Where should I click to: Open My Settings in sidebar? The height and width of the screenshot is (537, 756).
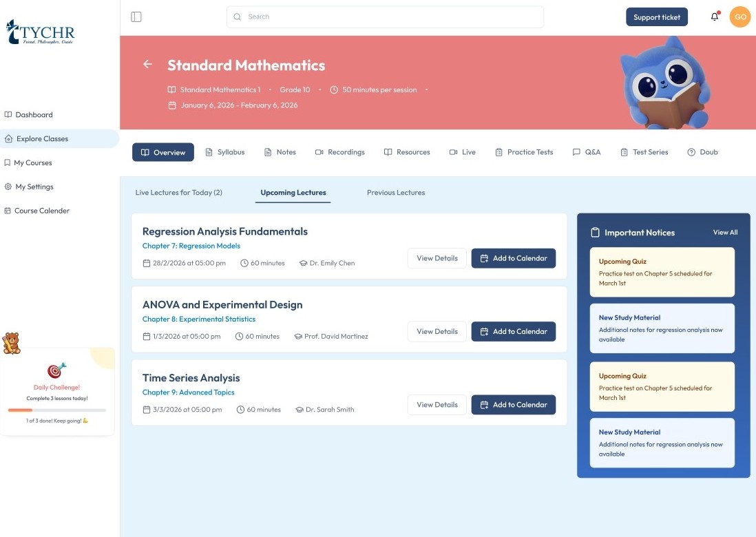pyautogui.click(x=34, y=187)
